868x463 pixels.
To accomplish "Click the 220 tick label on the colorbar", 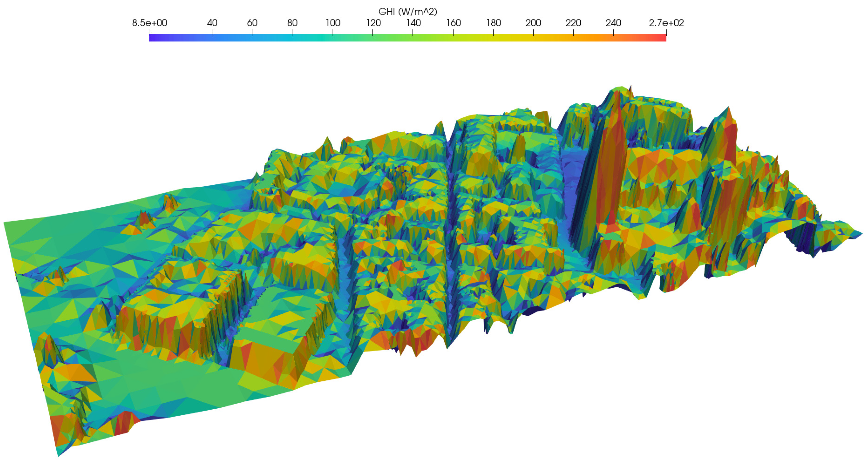I will 573,23.
